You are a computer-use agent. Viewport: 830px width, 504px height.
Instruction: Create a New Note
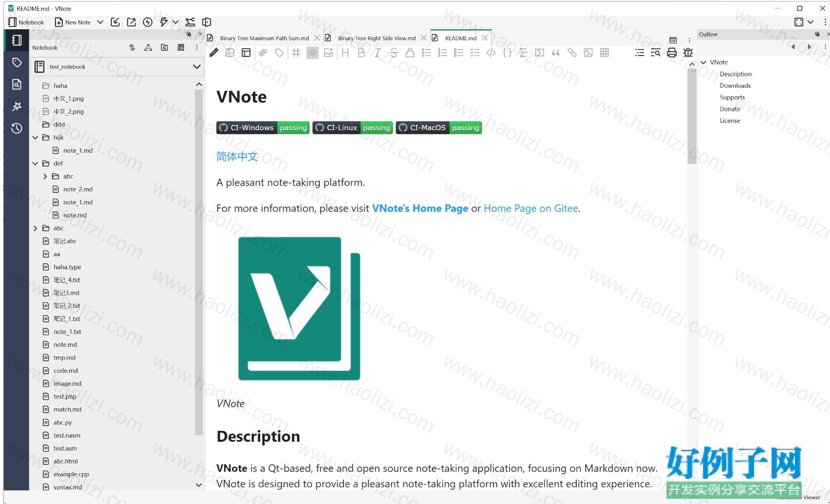point(73,22)
